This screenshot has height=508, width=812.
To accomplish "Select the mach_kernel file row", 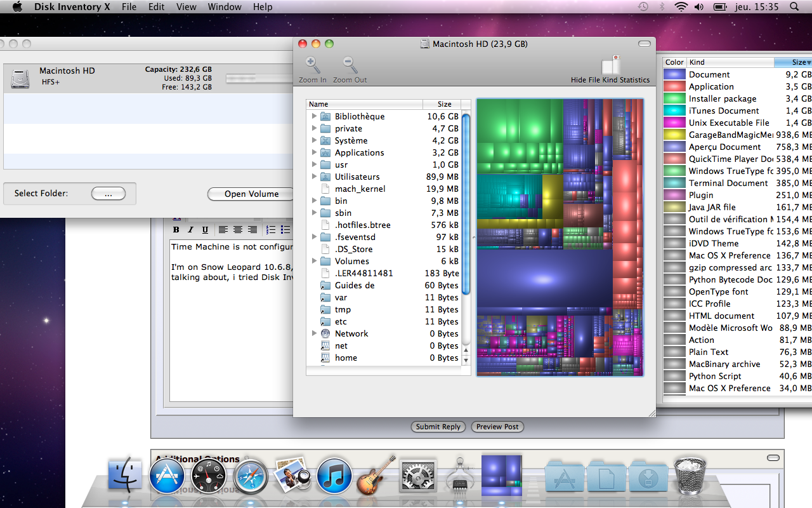I will point(384,189).
